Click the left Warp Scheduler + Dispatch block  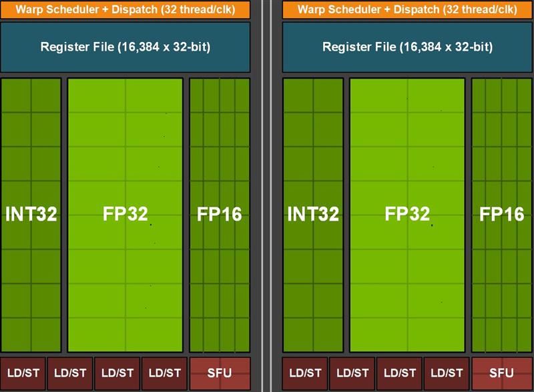pos(125,9)
